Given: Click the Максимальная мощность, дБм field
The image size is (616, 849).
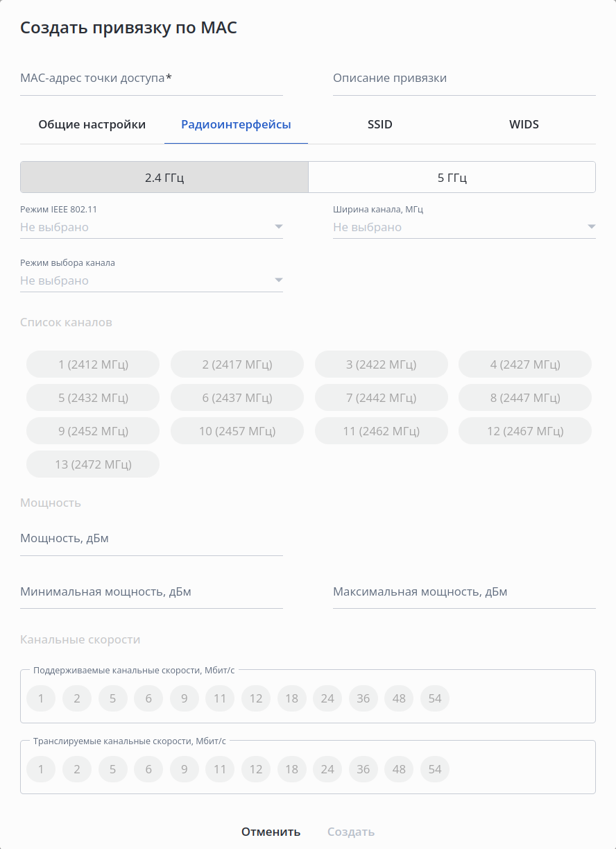Looking at the screenshot, I should (464, 593).
